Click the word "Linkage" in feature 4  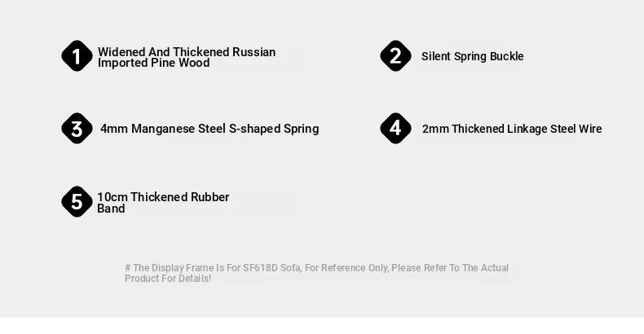pyautogui.click(x=527, y=129)
